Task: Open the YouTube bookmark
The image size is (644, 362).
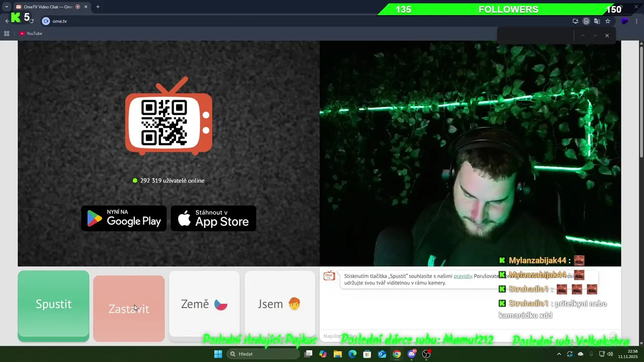Action: pyautogui.click(x=31, y=33)
